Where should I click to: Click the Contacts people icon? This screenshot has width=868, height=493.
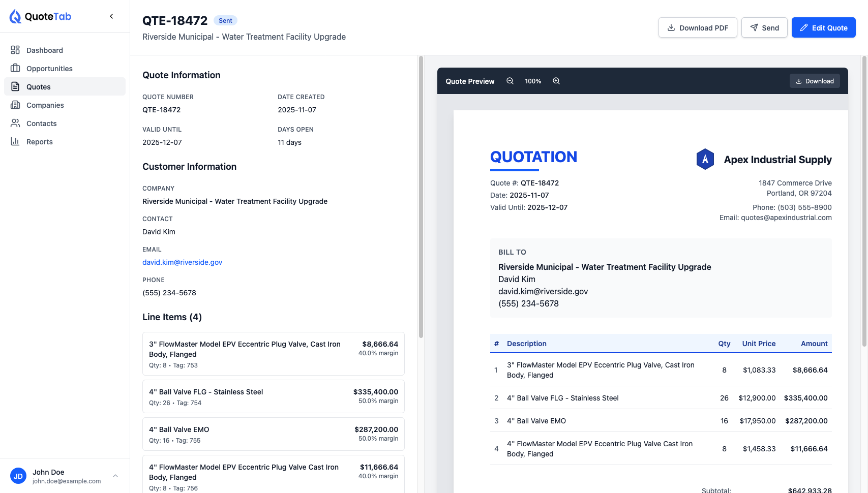point(15,124)
